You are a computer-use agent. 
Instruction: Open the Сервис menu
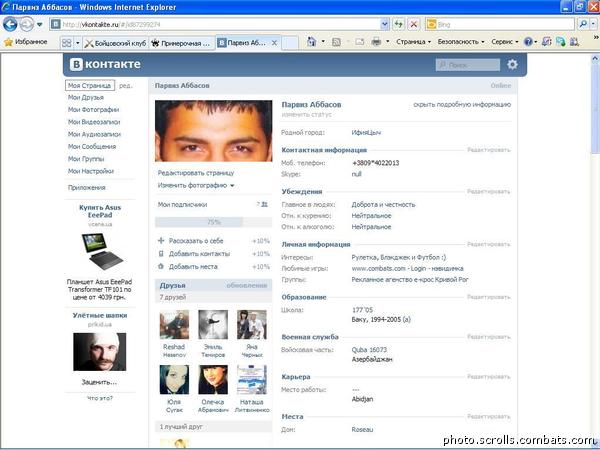pyautogui.click(x=505, y=42)
